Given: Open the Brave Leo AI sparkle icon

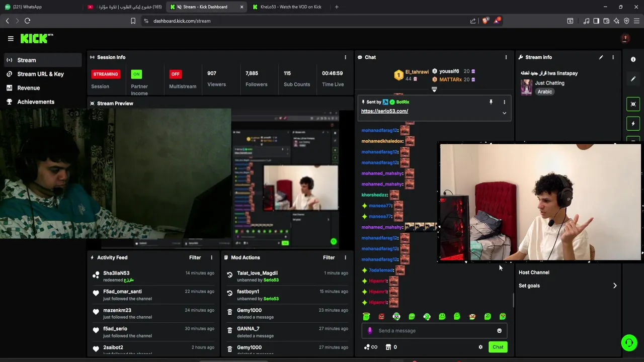Looking at the screenshot, I should 616,21.
